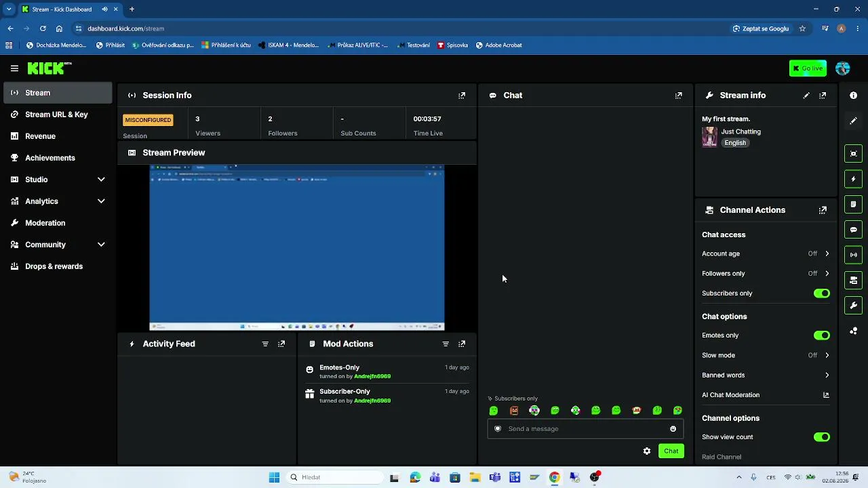Viewport: 868px width, 488px height.
Task: Pick the first green emote in chat
Action: coord(494,411)
